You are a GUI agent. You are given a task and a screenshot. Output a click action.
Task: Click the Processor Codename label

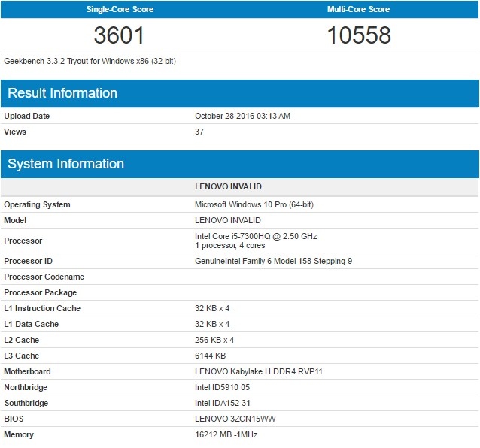pyautogui.click(x=44, y=277)
